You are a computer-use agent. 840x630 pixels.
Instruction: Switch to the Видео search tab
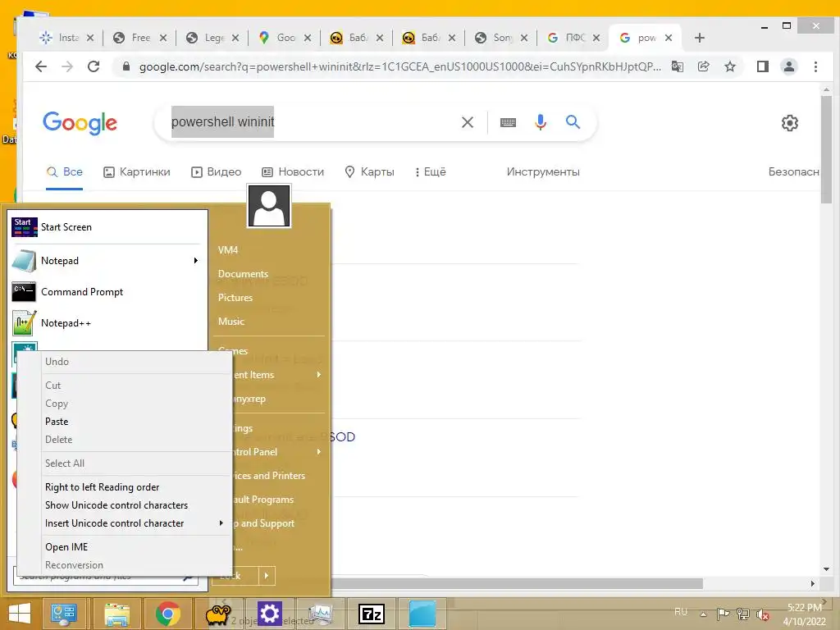217,172
